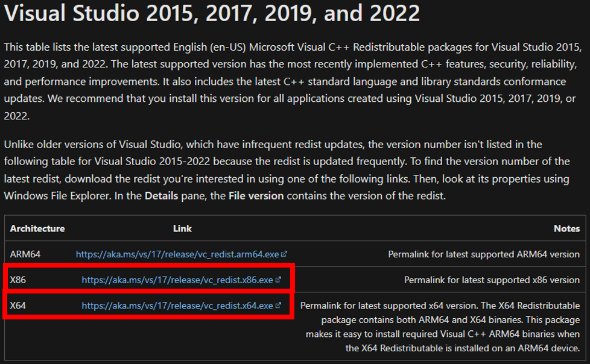Open the vc_redist.arm64.exe download link
The width and height of the screenshot is (590, 364).
pos(177,254)
